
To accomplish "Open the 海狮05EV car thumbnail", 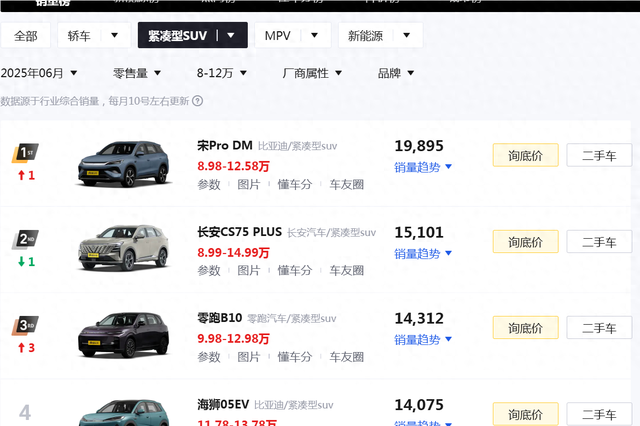I will click(x=123, y=413).
